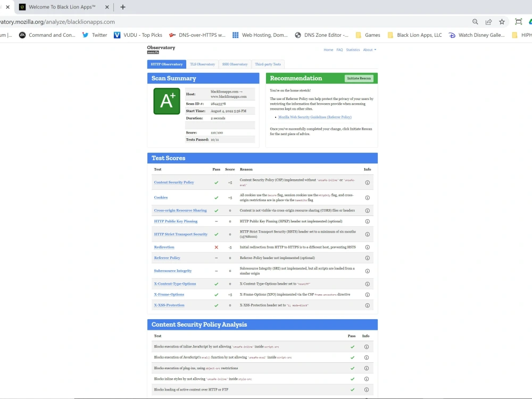Open the Web Hosting, Dom... bookmark
Image resolution: width=532 pixels, height=399 pixels.
click(260, 35)
